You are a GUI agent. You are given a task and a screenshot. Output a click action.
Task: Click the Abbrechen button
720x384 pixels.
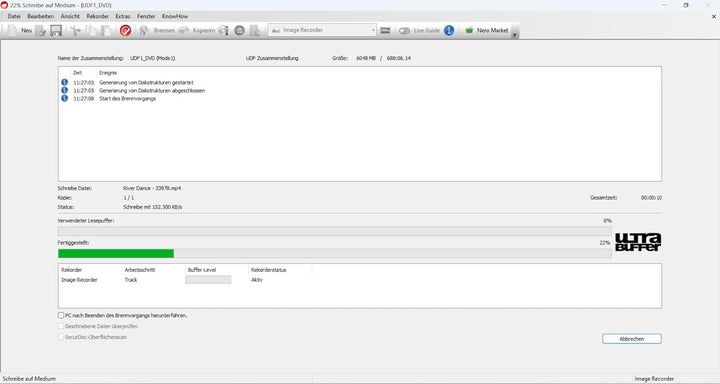tap(632, 339)
